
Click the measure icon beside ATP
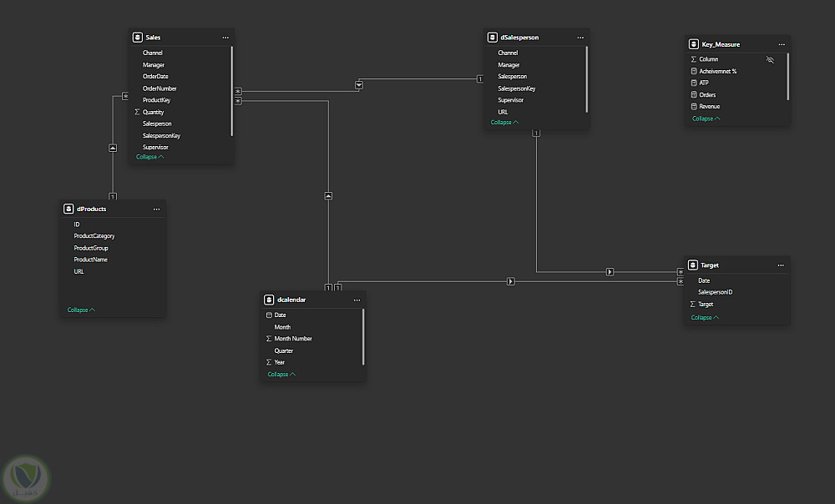(694, 83)
